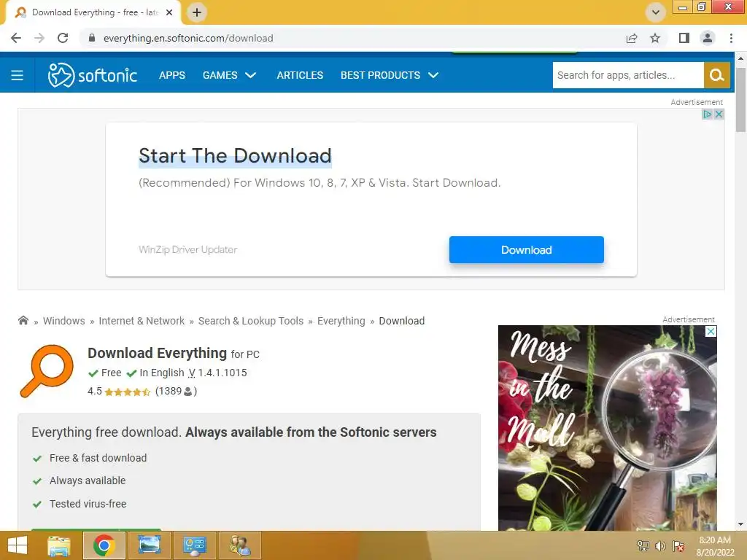This screenshot has height=560, width=747.
Task: Open Chrome three-dot menu
Action: click(x=731, y=38)
